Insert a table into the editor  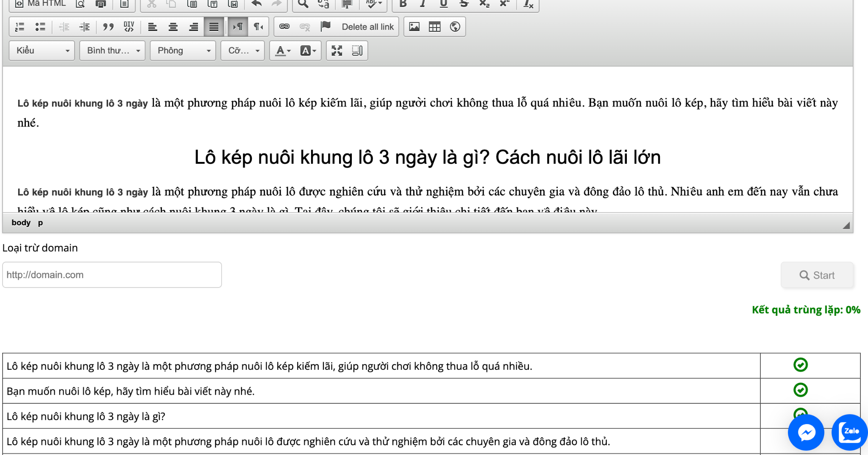point(434,27)
